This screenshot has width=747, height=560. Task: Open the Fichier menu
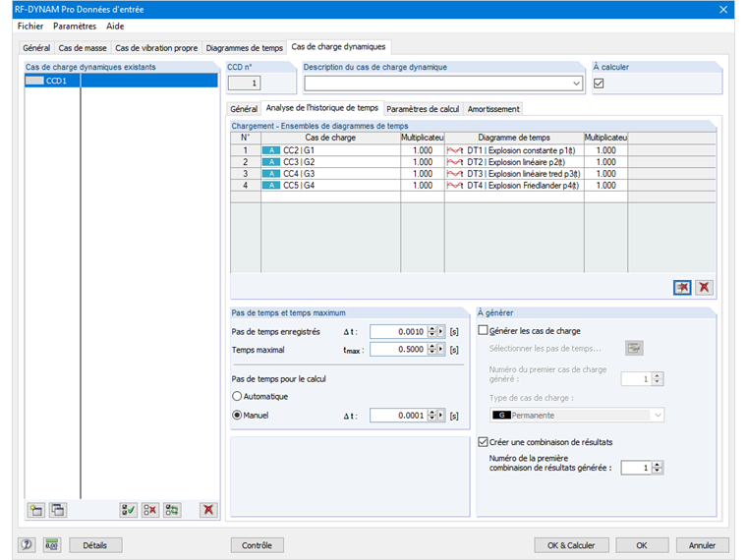pyautogui.click(x=30, y=27)
